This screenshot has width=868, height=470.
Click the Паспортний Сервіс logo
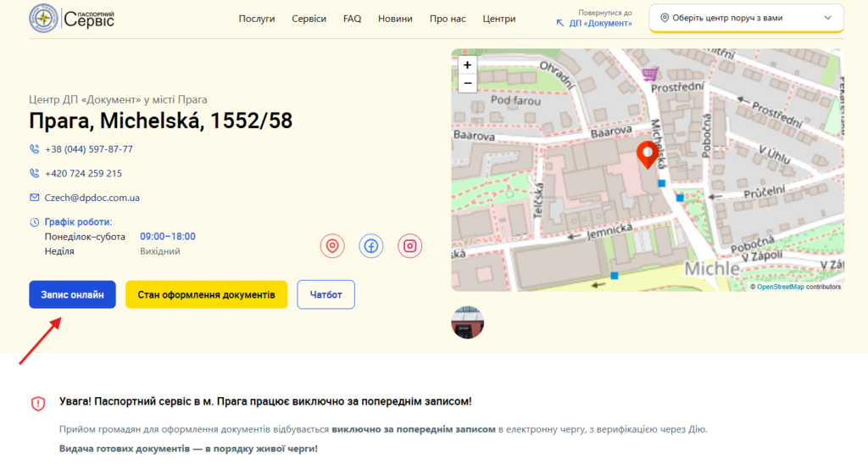click(x=72, y=19)
